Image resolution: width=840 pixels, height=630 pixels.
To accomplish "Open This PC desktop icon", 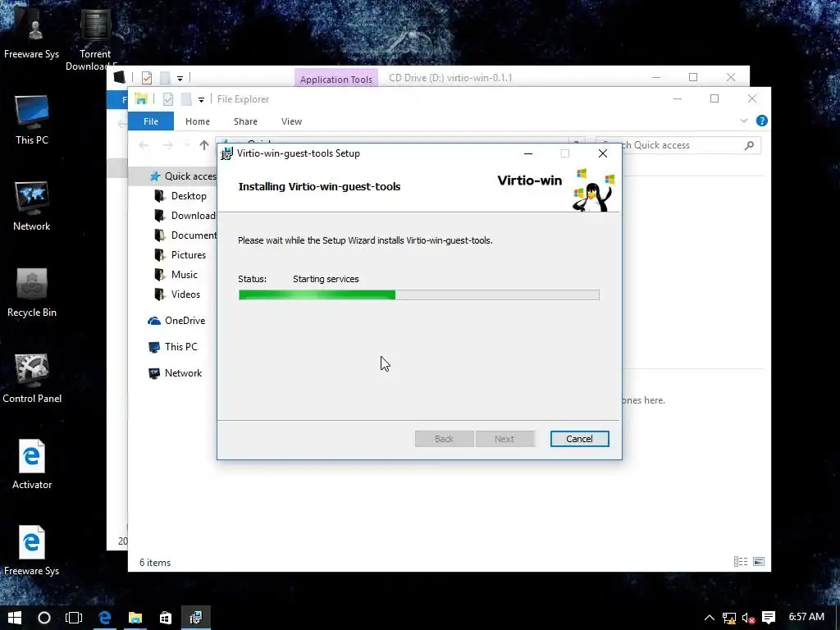I will tap(32, 121).
